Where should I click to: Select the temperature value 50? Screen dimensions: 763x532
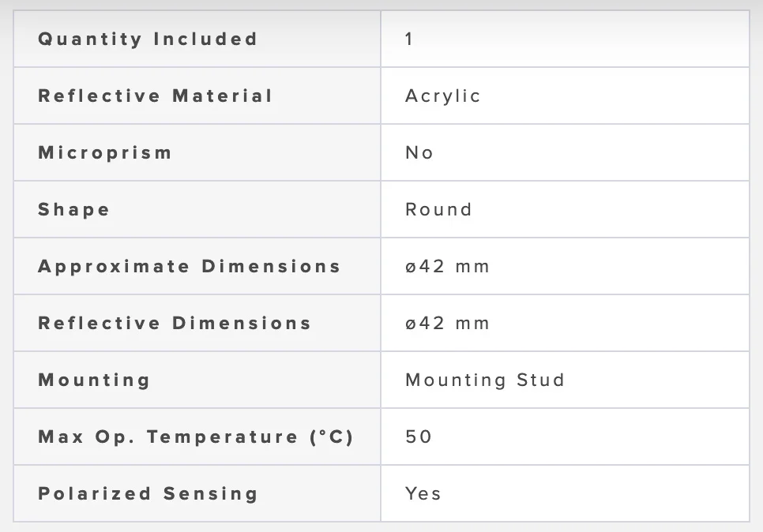tap(419, 437)
